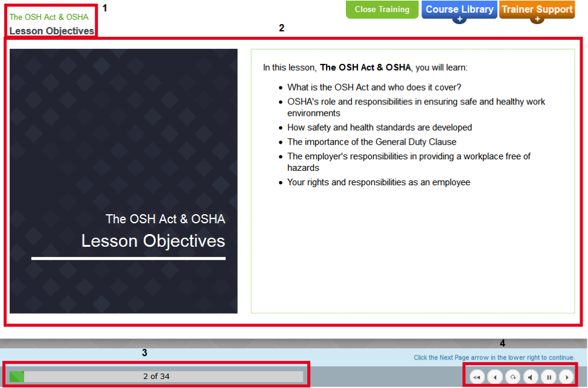Click the dark Lesson Objectives slide image
The height and width of the screenshot is (388, 588).
[124, 181]
